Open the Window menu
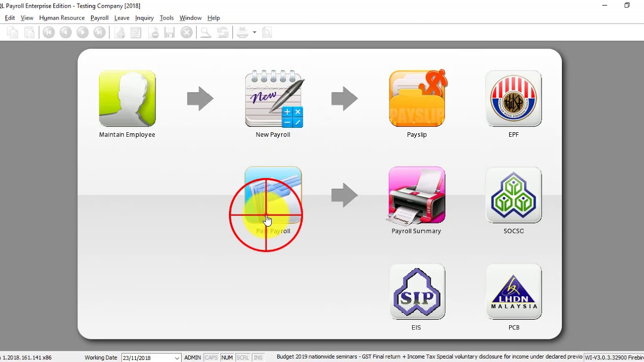The image size is (644, 362). pos(191,18)
